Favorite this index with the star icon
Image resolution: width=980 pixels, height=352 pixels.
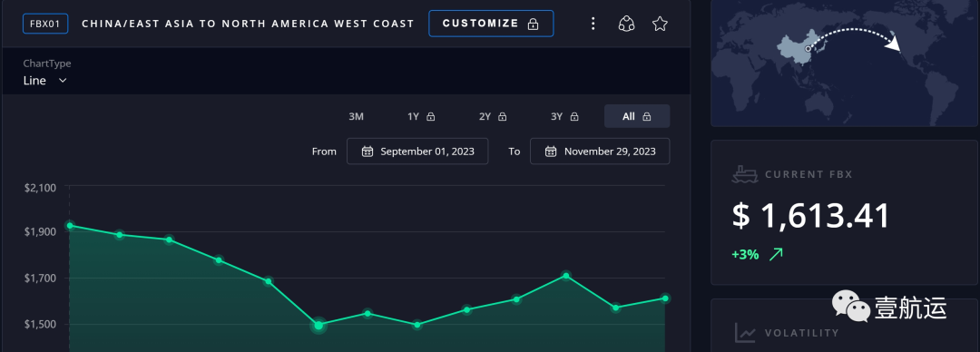coord(660,24)
